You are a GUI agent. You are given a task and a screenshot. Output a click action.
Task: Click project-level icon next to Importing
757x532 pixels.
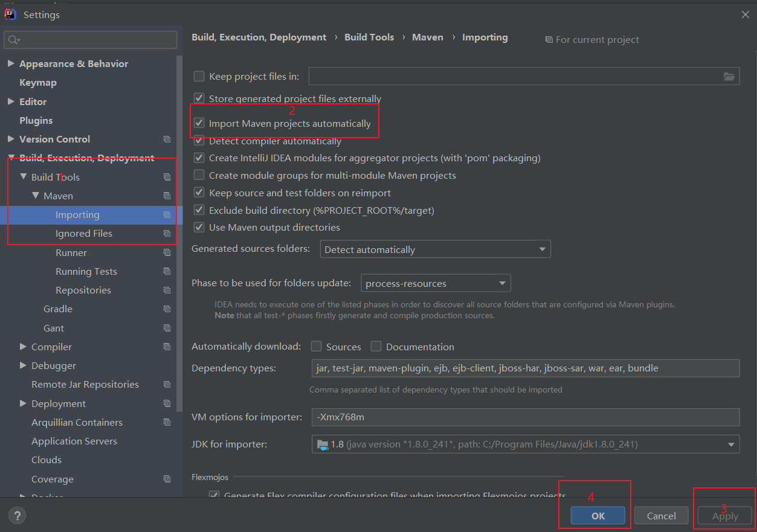(167, 215)
